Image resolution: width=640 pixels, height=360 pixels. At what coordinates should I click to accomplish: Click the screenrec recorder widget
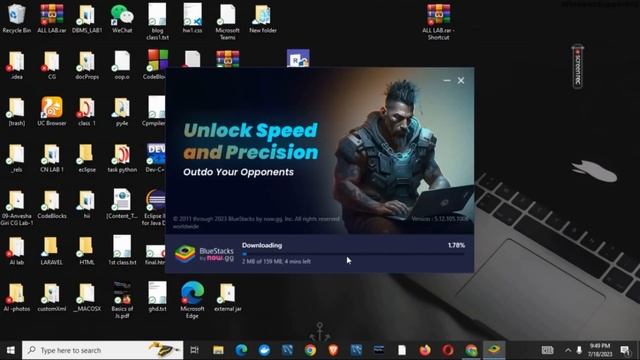point(578,66)
